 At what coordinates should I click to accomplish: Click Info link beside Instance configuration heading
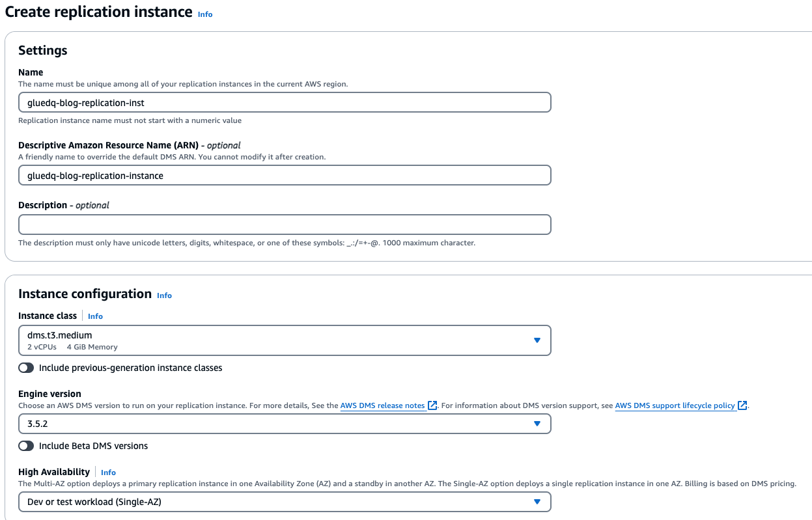164,295
